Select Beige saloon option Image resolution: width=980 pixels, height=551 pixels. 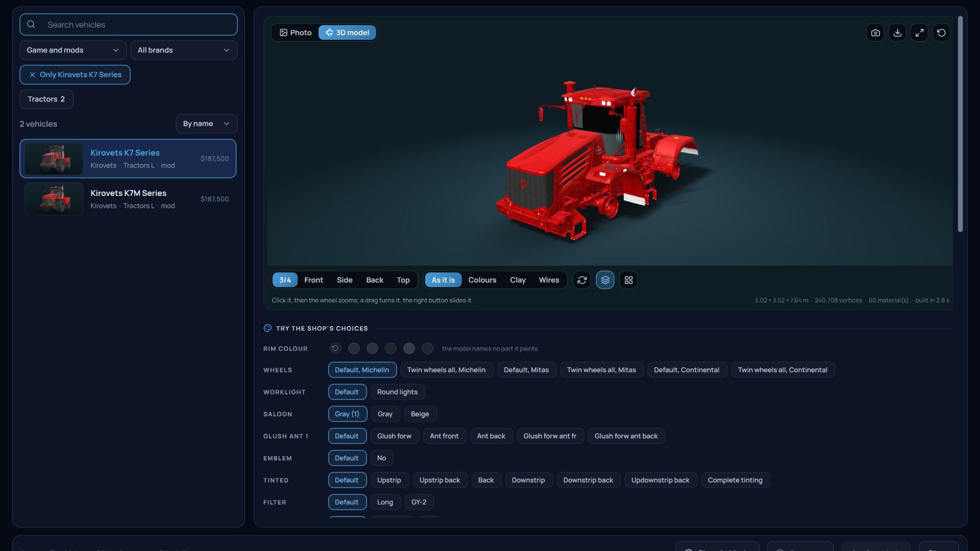click(420, 414)
